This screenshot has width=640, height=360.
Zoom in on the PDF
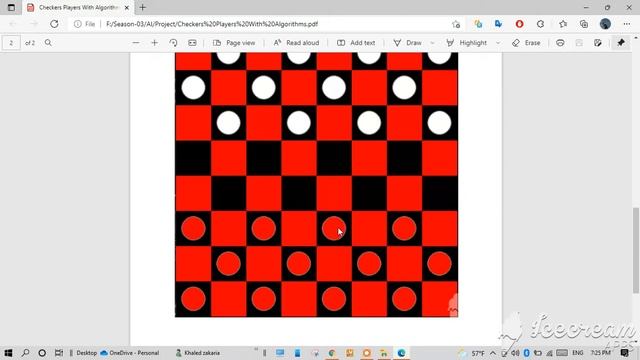pyautogui.click(x=154, y=43)
